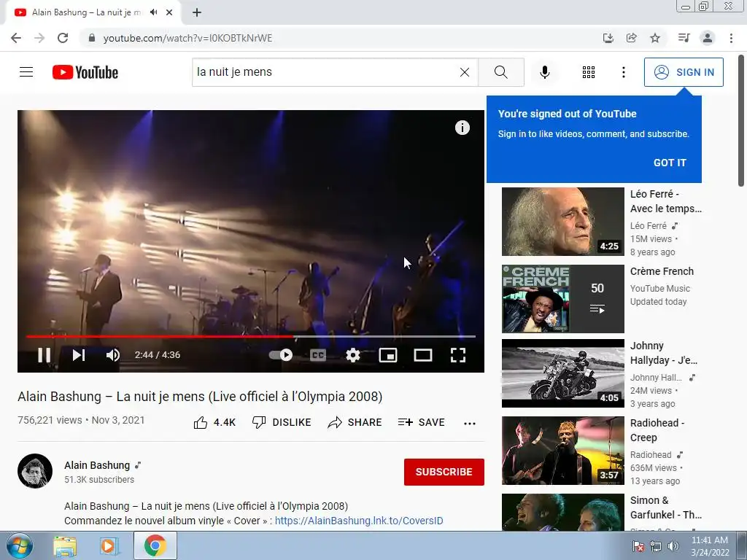
Task: Pause the video playback
Action: (44, 355)
